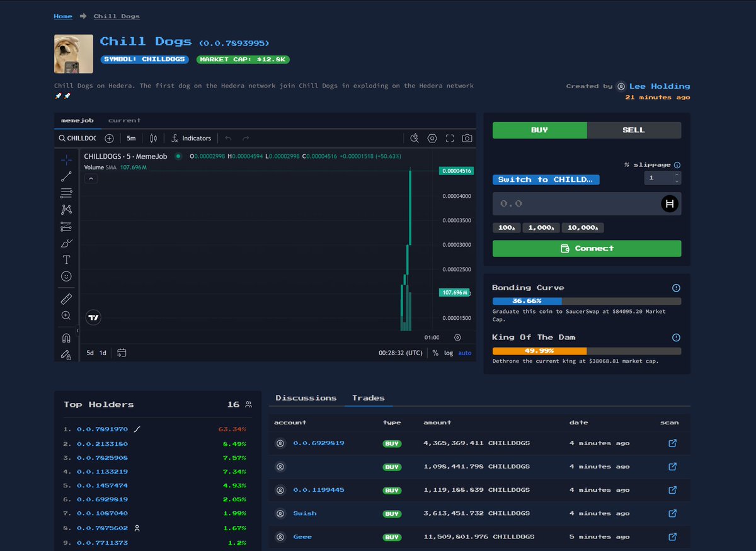Collapse the indicator legend chevron
756x551 pixels.
[x=91, y=179]
